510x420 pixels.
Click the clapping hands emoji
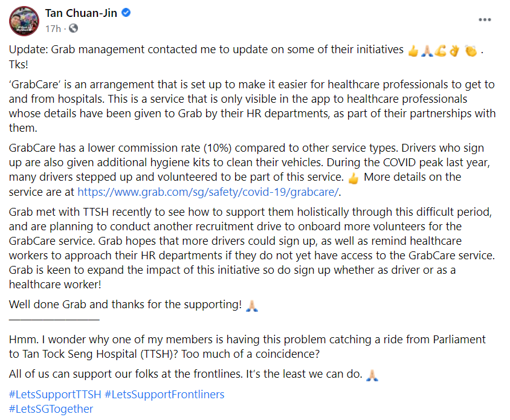click(x=471, y=51)
